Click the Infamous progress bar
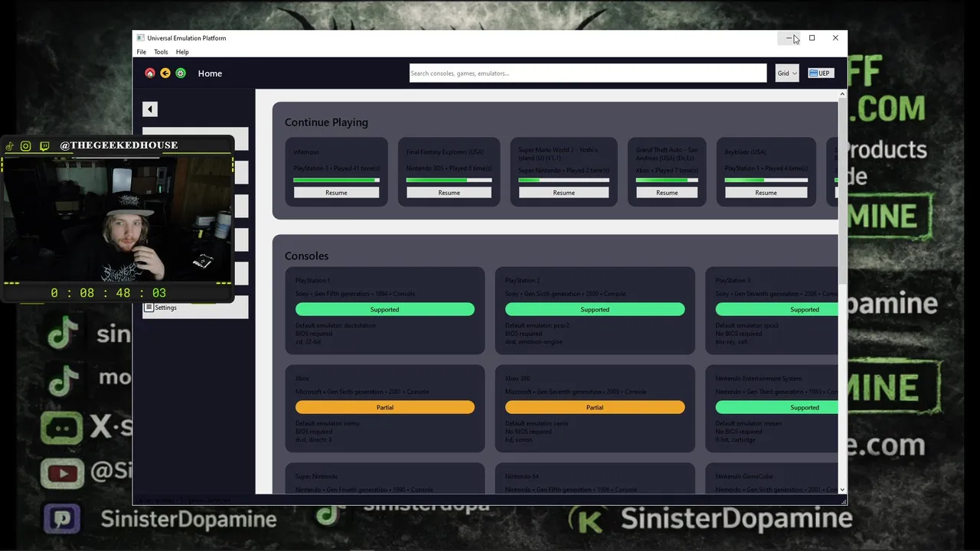The image size is (980, 551). point(336,180)
